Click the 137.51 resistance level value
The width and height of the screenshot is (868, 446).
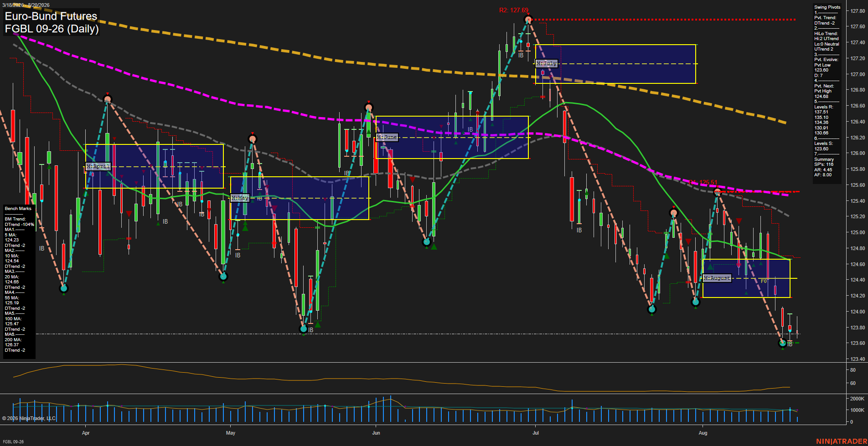tap(821, 112)
